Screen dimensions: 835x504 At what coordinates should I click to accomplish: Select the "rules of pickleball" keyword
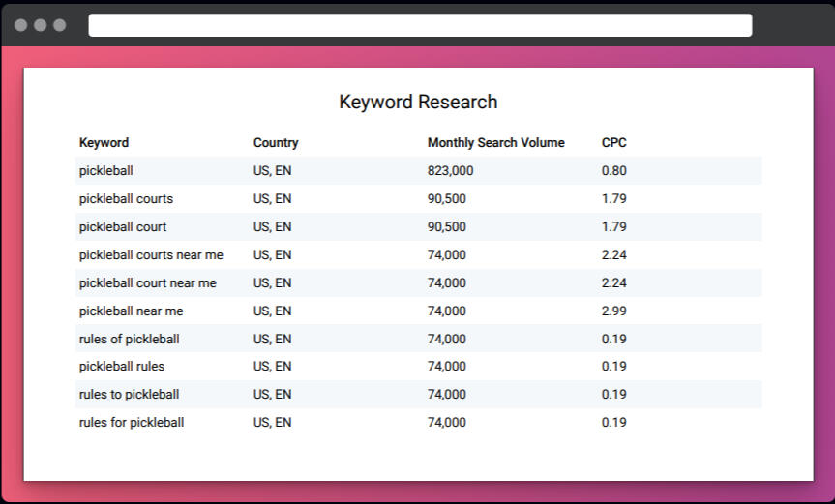click(x=129, y=340)
